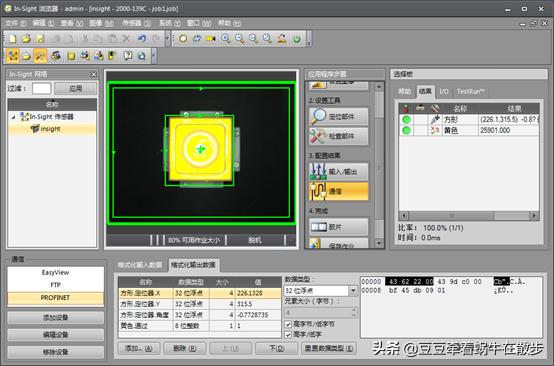Viewport: 554px width, 366px height.
Task: Click the Zoom Out magnifier icon
Action: [240, 39]
